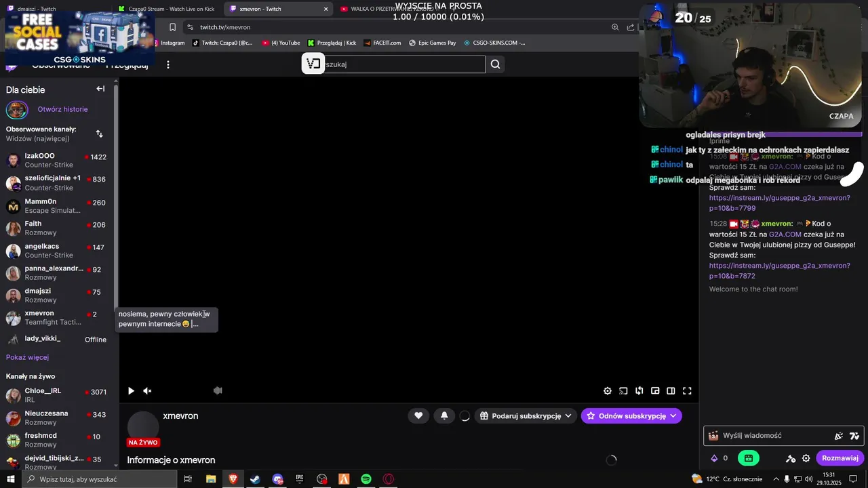The width and height of the screenshot is (868, 488).
Task: Open the player settings gear
Action: click(x=608, y=391)
